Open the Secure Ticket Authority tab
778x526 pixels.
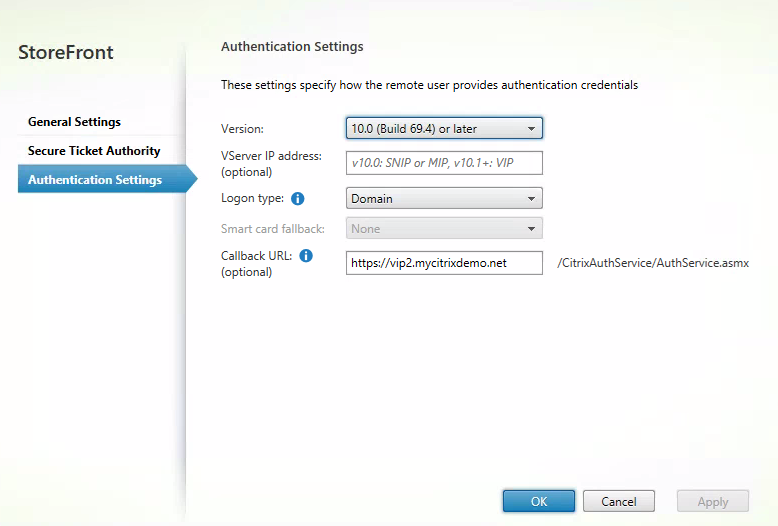tap(94, 151)
